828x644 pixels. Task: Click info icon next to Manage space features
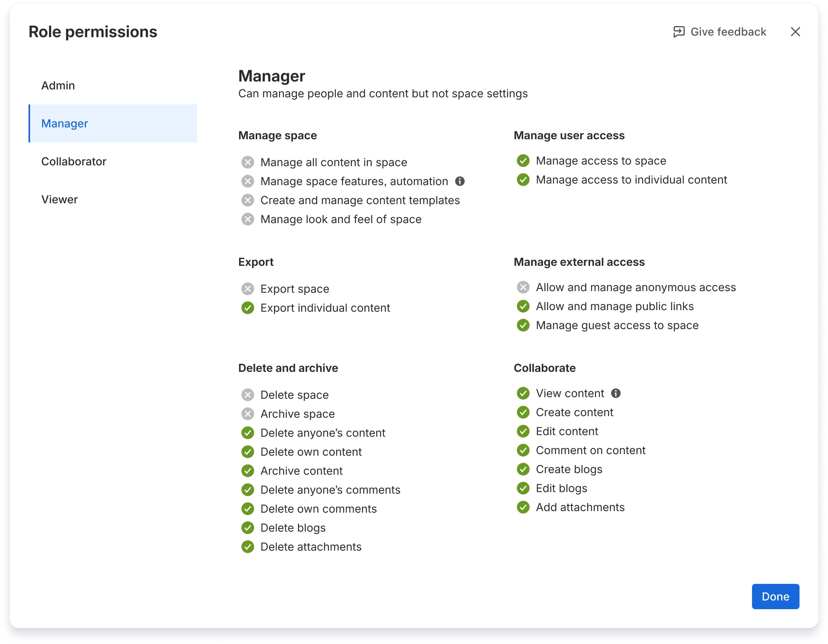460,181
